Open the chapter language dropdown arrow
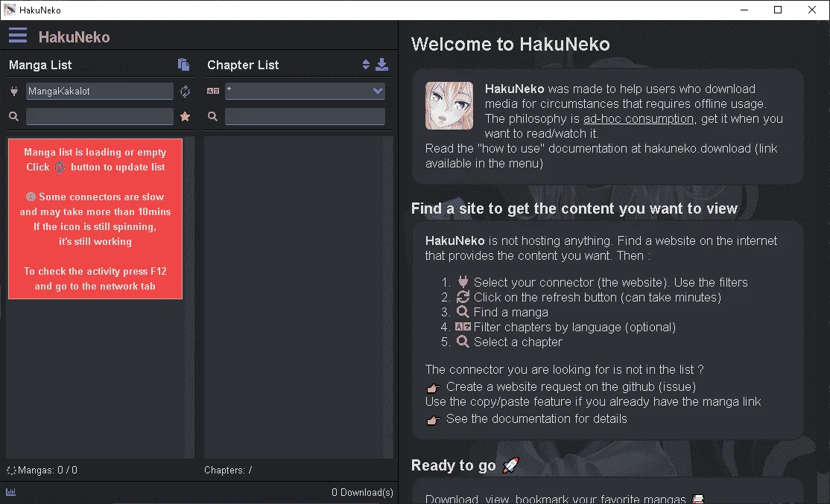This screenshot has height=504, width=830. click(378, 91)
